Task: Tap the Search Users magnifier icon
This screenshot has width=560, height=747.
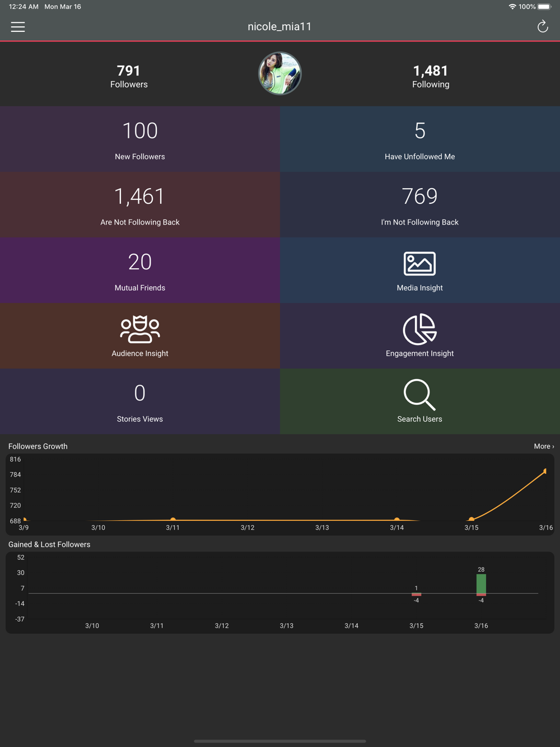Action: click(x=419, y=394)
